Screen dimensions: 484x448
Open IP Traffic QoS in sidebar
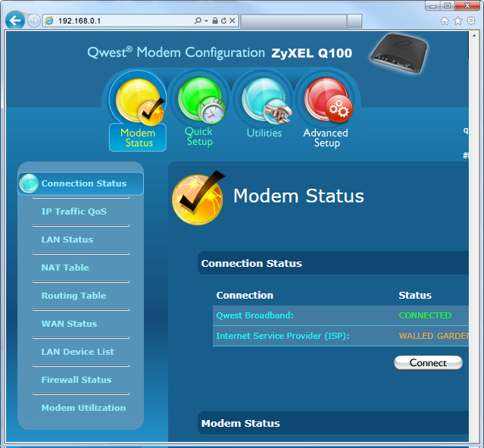(x=73, y=211)
